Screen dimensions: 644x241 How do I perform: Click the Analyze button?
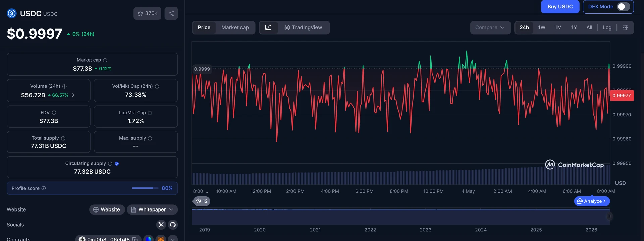click(592, 201)
